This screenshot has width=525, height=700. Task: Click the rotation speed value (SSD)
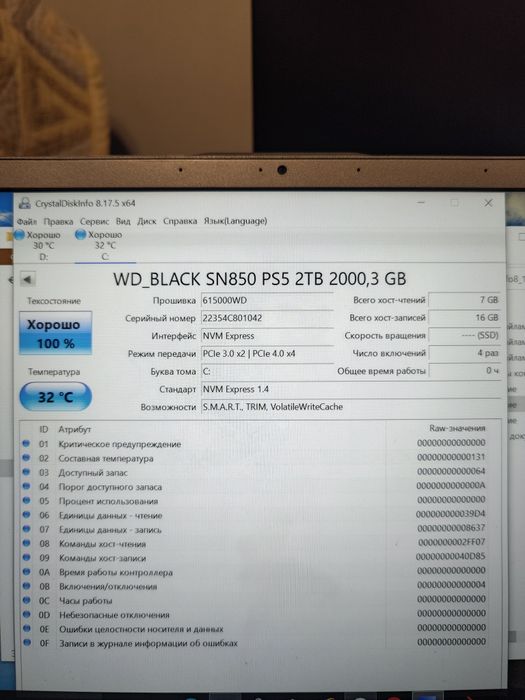464,335
